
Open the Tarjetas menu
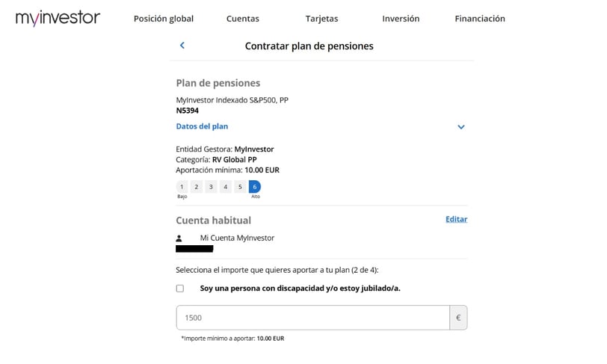321,19
